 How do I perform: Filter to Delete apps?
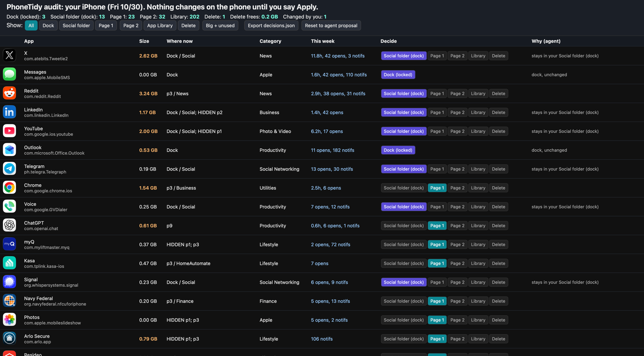[188, 25]
